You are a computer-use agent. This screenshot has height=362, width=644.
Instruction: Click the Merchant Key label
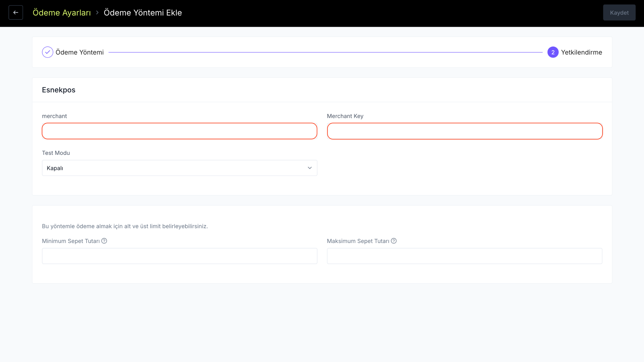click(x=345, y=116)
